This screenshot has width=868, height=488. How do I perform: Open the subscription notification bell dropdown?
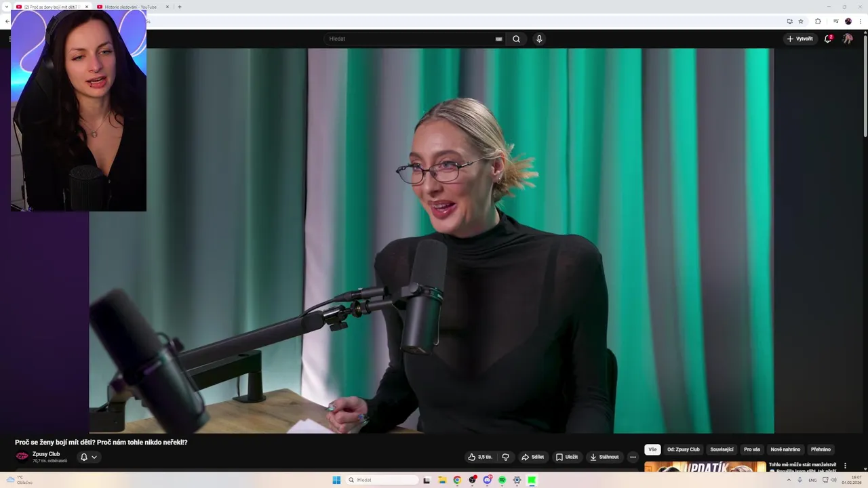coord(89,457)
